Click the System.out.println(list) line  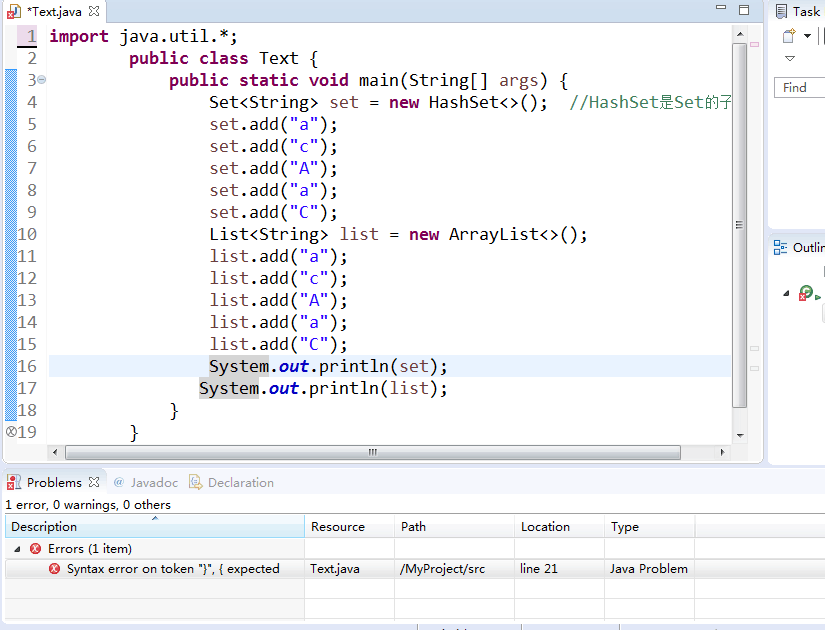(x=323, y=388)
